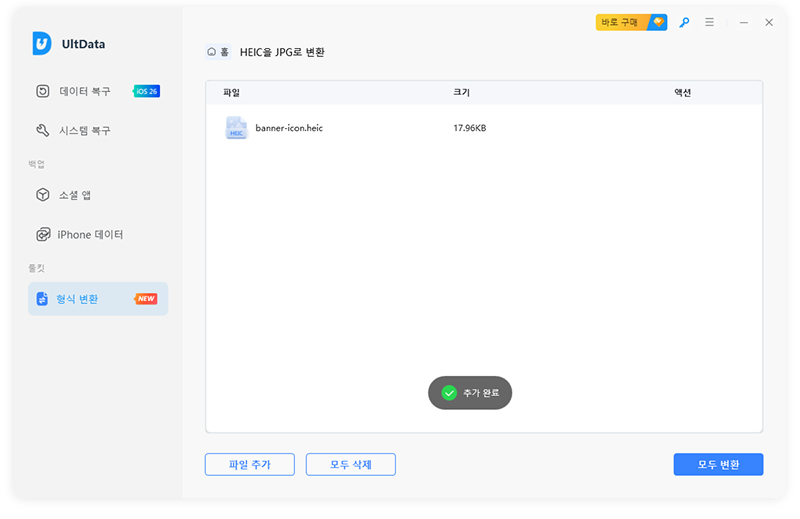
Task: Open the iPhone 데이터 menu item
Action: coord(90,234)
